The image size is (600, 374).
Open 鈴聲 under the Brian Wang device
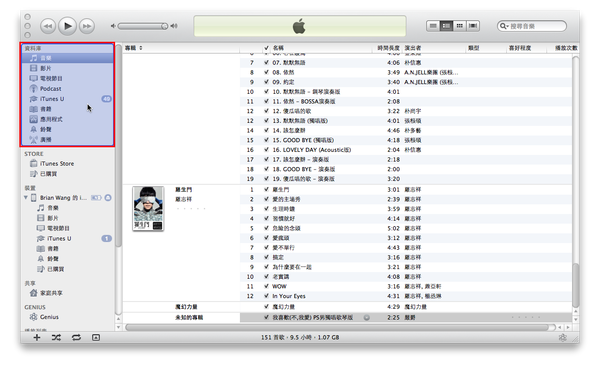pyautogui.click(x=53, y=259)
